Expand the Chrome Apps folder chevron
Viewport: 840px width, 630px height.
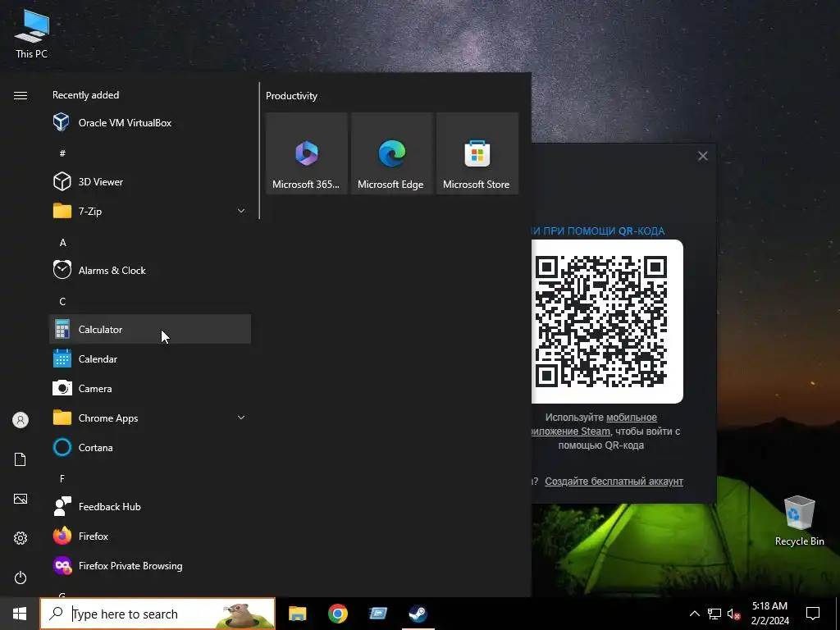point(241,418)
